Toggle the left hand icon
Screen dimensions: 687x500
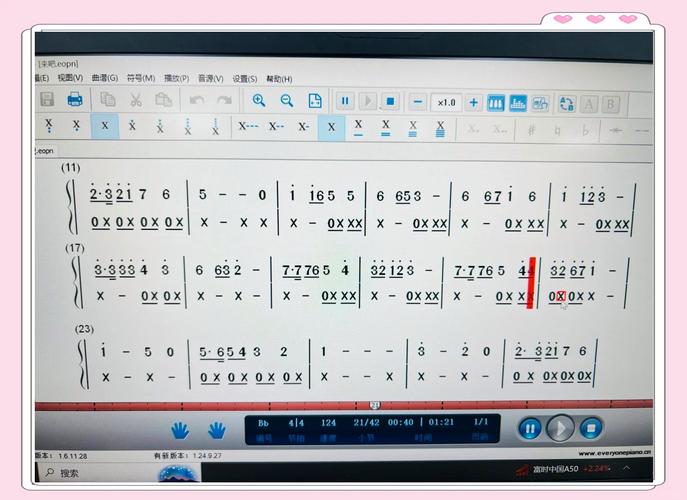tap(180, 431)
